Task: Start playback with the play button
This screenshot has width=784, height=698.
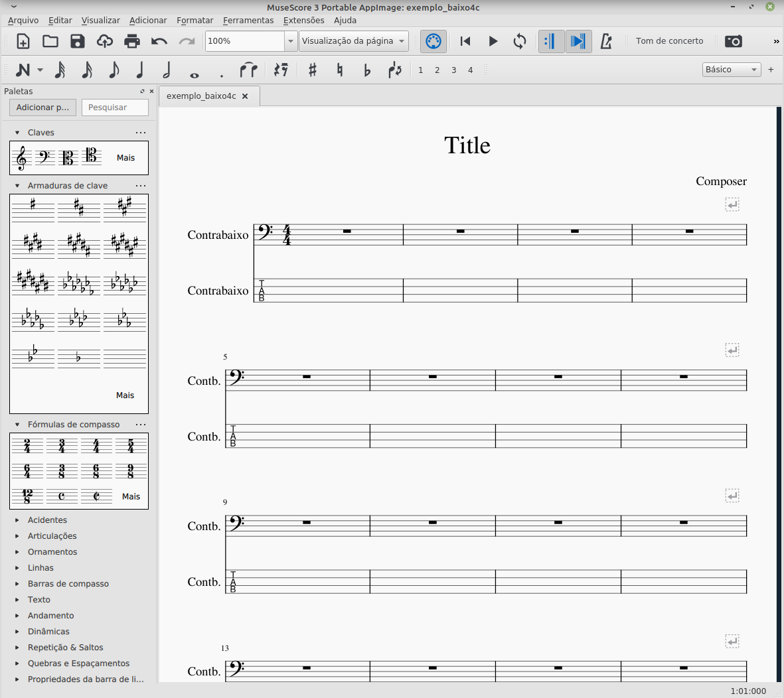Action: (493, 41)
